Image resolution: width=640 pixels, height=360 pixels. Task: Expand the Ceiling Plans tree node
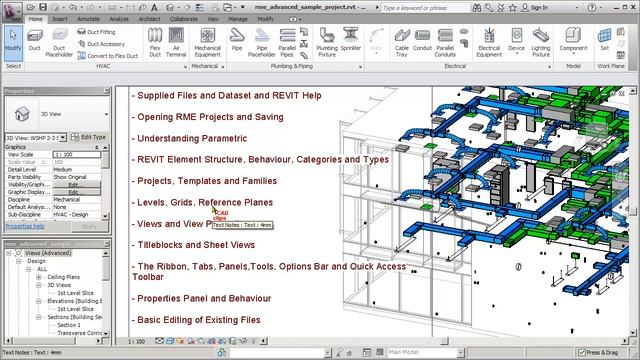(39, 277)
